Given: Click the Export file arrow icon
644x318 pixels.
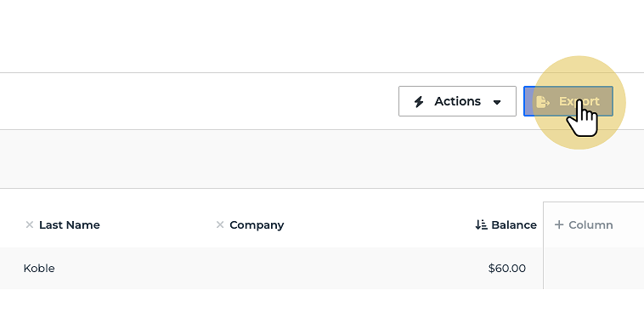Looking at the screenshot, I should [x=543, y=101].
